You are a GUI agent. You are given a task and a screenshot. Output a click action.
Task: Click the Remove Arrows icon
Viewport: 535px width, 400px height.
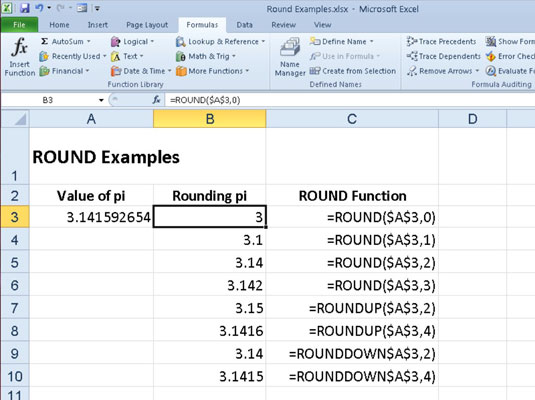pos(412,71)
